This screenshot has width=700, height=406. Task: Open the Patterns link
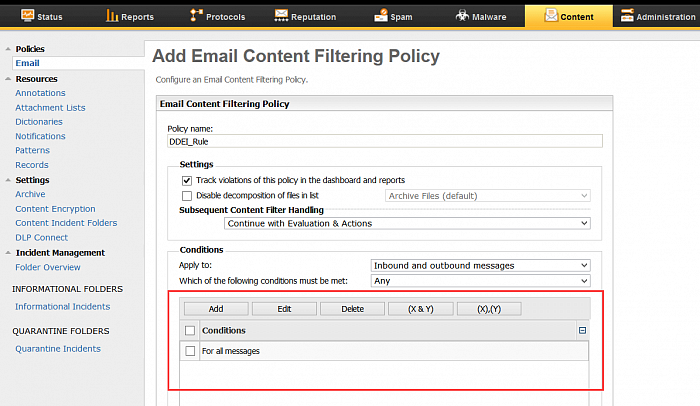click(x=33, y=150)
